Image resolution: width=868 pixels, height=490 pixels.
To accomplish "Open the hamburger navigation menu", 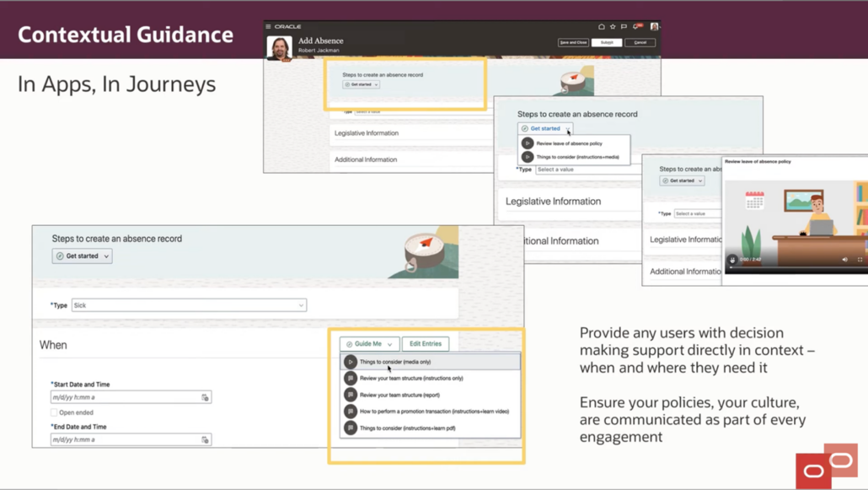I will [x=267, y=26].
